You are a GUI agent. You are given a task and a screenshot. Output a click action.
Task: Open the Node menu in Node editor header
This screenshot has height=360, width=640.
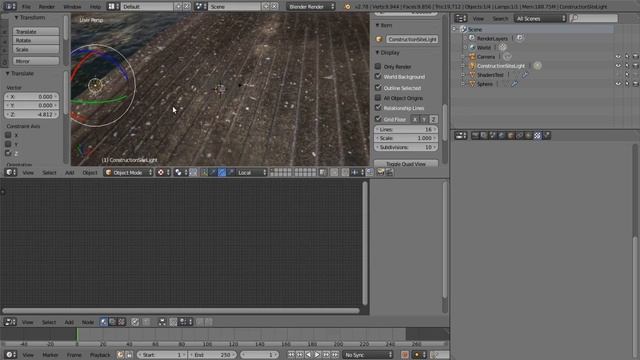point(88,322)
